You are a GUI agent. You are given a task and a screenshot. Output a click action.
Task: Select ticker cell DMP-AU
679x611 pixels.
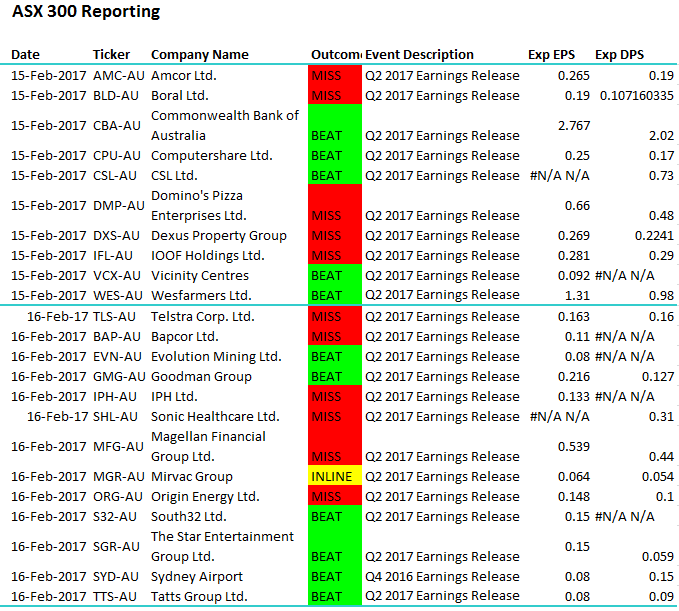(x=119, y=206)
